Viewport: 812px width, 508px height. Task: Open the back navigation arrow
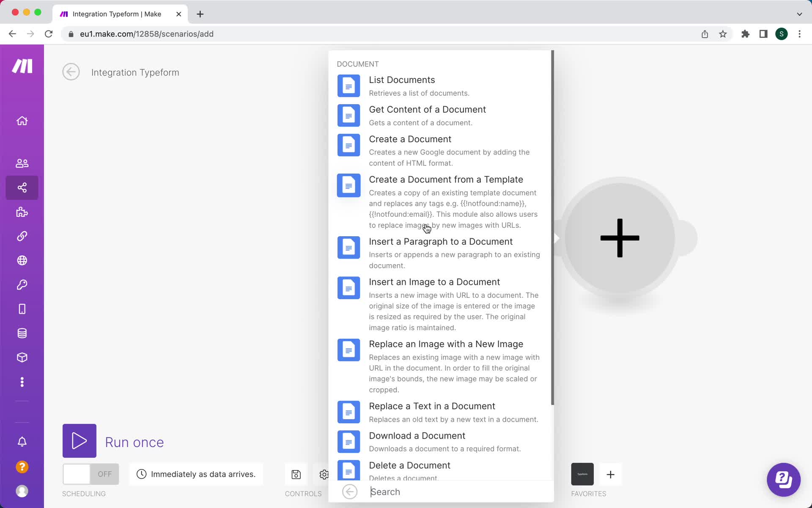coord(71,72)
